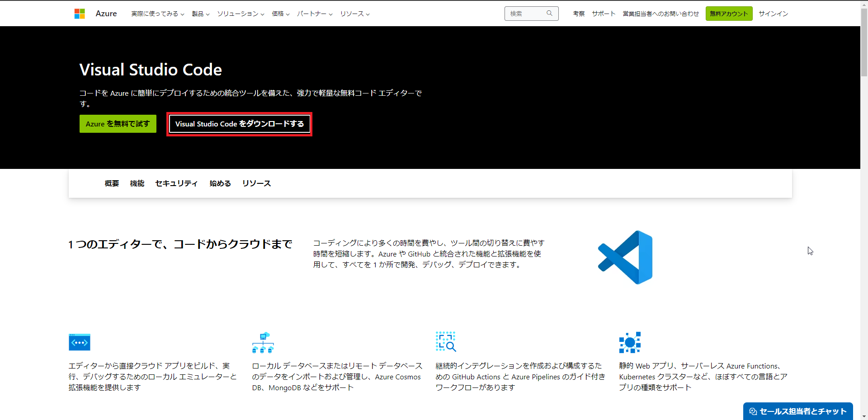The image size is (868, 420).
Task: Click the Azure を無料で試す button
Action: (x=118, y=124)
